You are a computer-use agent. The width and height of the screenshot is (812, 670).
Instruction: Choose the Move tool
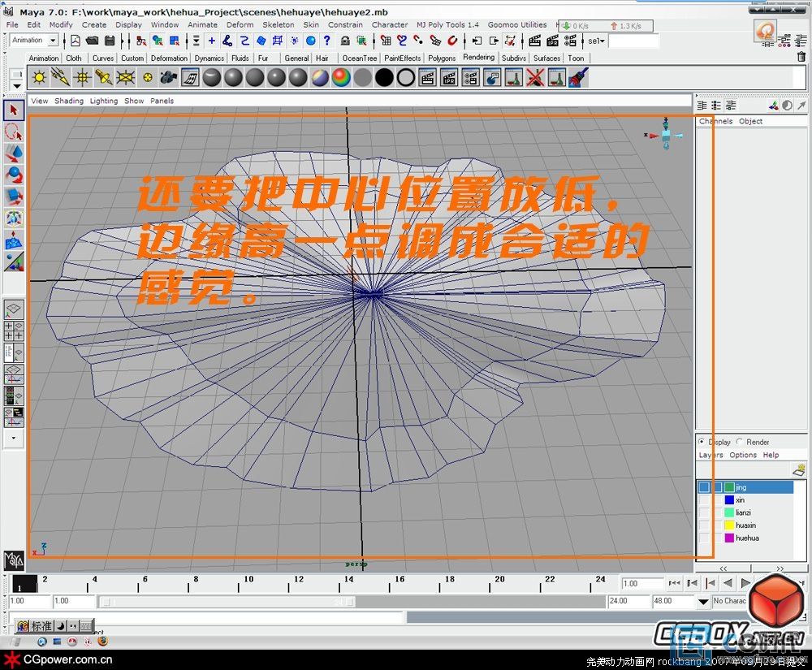click(x=14, y=153)
